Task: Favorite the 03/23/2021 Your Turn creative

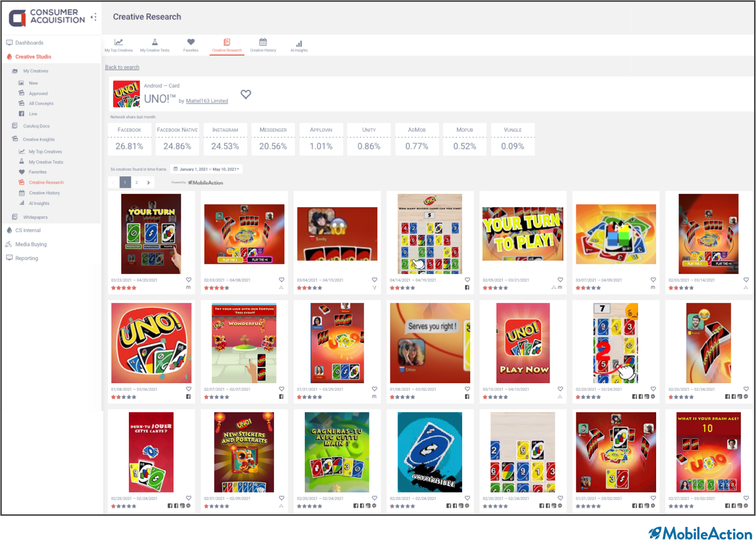Action: coord(189,280)
